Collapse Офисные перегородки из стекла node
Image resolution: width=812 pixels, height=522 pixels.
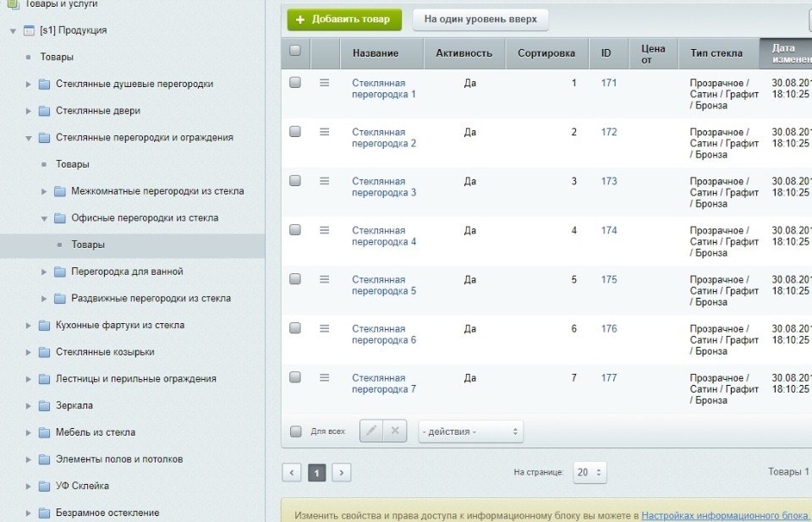tap(44, 218)
